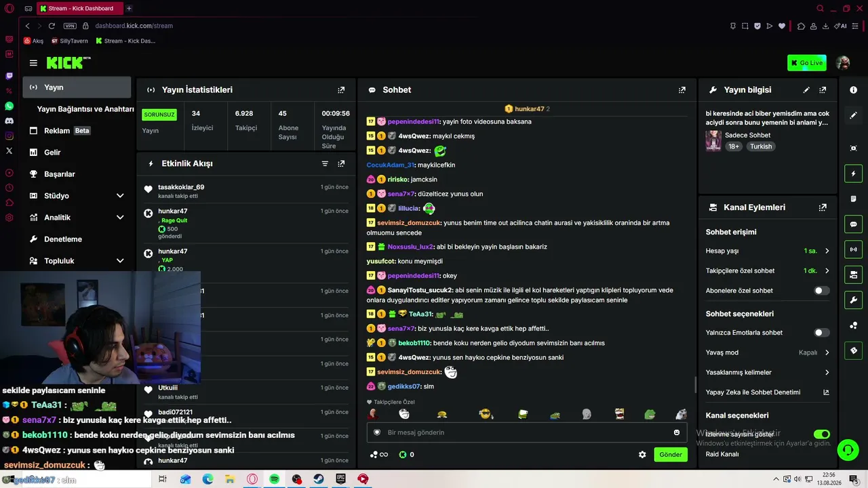Pop out the Sohbet chat panel
The width and height of the screenshot is (868, 488).
click(x=682, y=89)
